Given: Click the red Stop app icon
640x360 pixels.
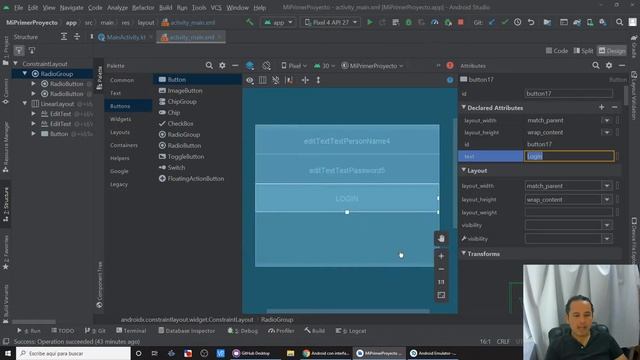Looking at the screenshot, I should 461,22.
